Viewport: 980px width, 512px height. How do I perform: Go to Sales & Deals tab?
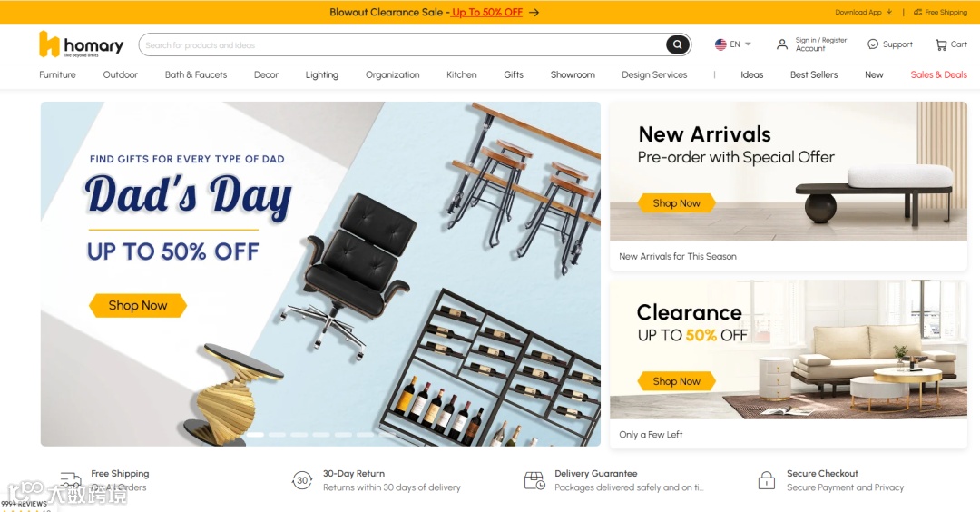(x=939, y=74)
